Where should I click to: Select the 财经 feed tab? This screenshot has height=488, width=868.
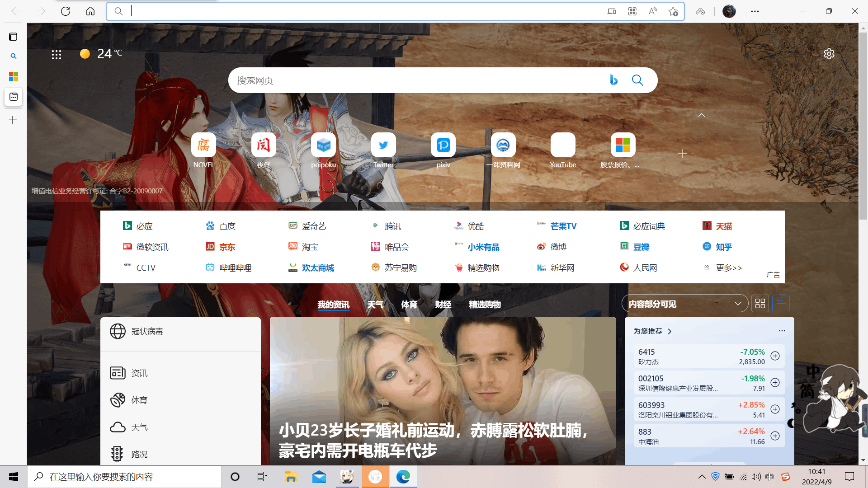[443, 305]
